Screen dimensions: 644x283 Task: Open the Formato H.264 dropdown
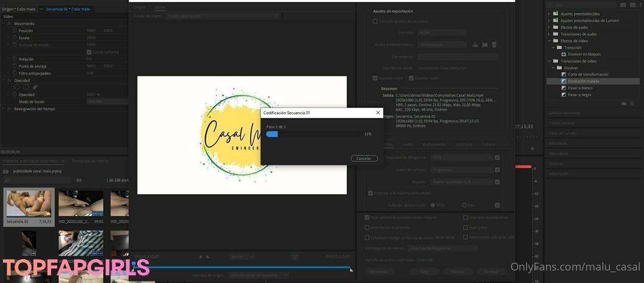click(x=440, y=32)
